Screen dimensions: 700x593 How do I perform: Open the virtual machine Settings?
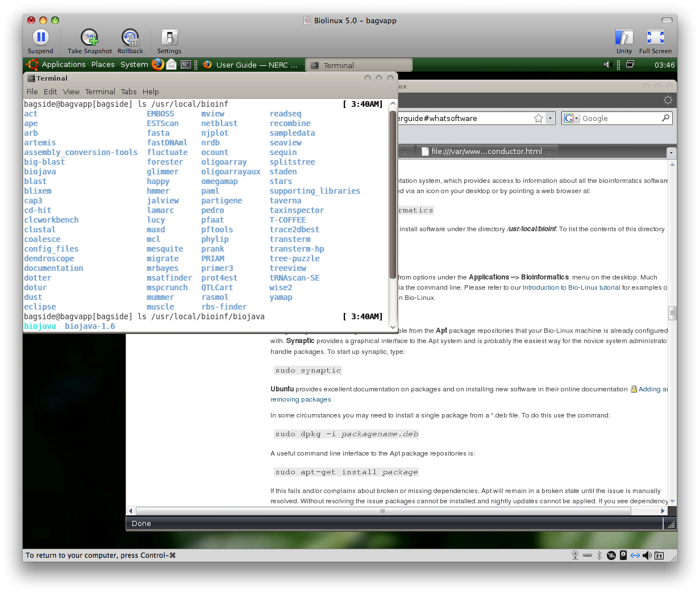[x=169, y=38]
